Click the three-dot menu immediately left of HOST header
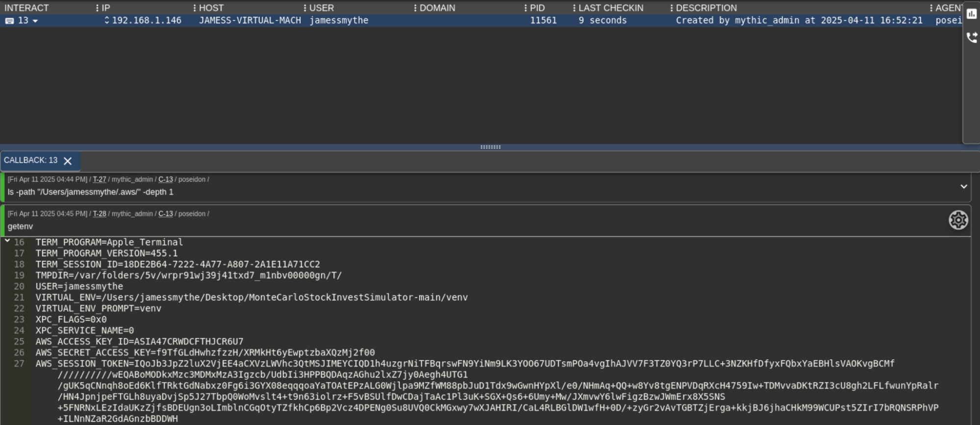The height and width of the screenshot is (425, 980). [195, 8]
